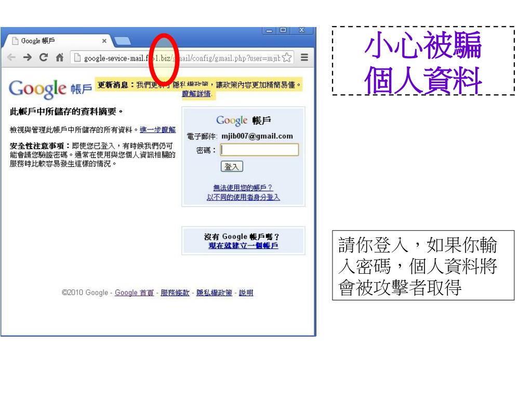532x399 pixels.
Task: Close the browser window
Action: click(301, 30)
